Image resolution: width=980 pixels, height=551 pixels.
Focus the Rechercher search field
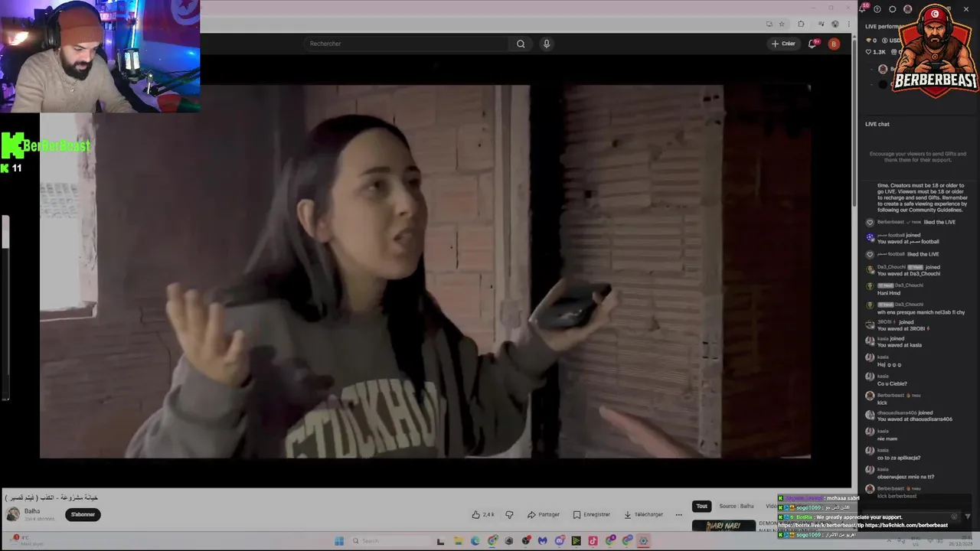(x=407, y=44)
